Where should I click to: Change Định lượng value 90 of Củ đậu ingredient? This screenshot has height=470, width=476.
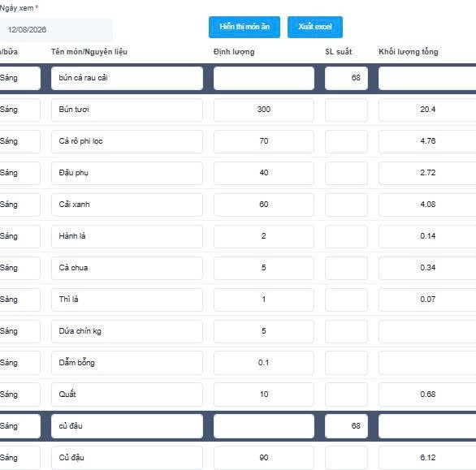(264, 458)
